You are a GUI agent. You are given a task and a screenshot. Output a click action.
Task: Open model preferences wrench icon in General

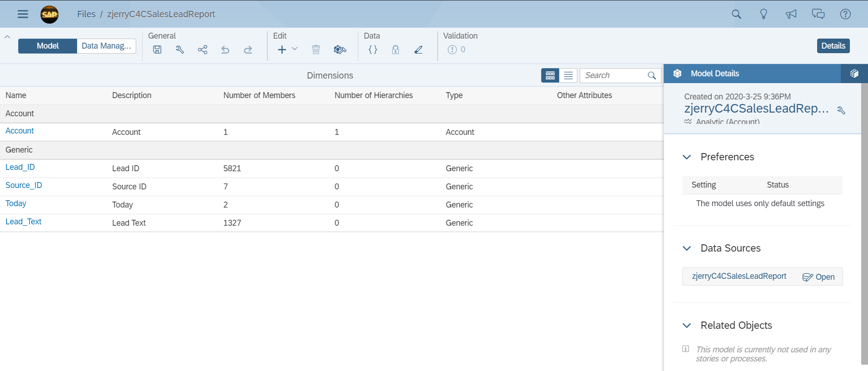pyautogui.click(x=180, y=50)
